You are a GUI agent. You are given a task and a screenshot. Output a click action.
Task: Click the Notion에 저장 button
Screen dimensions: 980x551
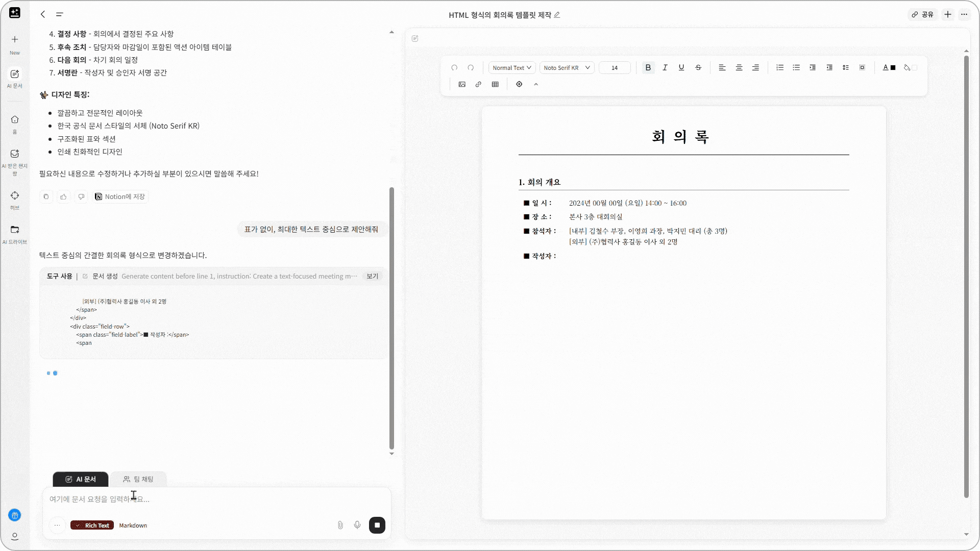point(120,196)
